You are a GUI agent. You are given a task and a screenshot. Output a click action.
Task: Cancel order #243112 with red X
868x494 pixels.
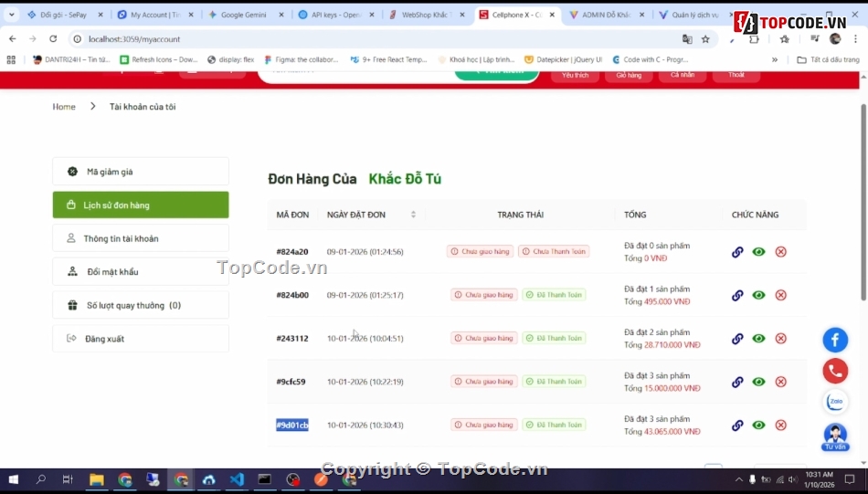[780, 339]
